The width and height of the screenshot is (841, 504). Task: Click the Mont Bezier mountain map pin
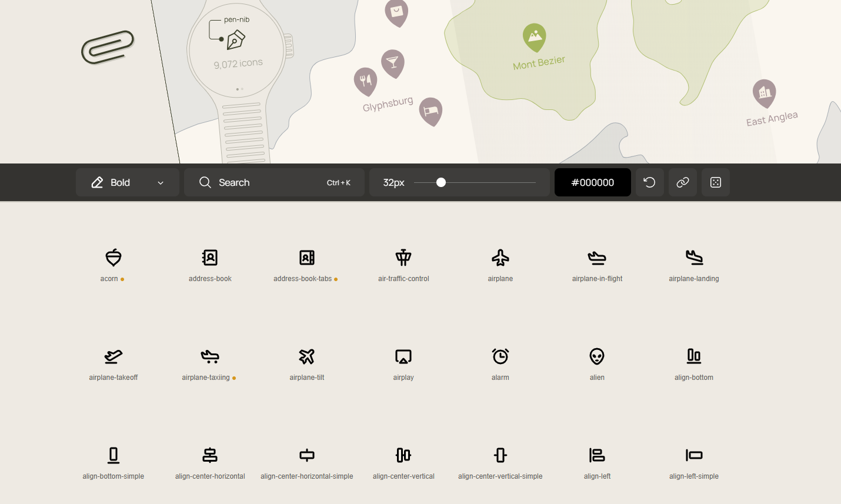pos(535,38)
